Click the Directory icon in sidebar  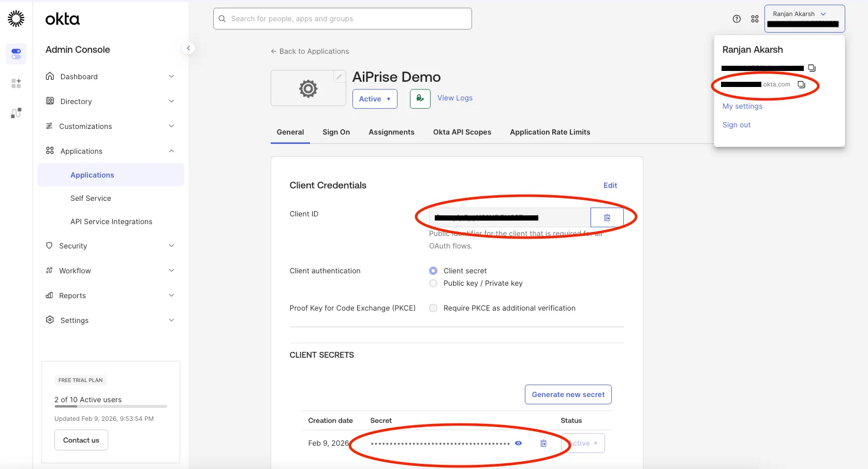50,101
